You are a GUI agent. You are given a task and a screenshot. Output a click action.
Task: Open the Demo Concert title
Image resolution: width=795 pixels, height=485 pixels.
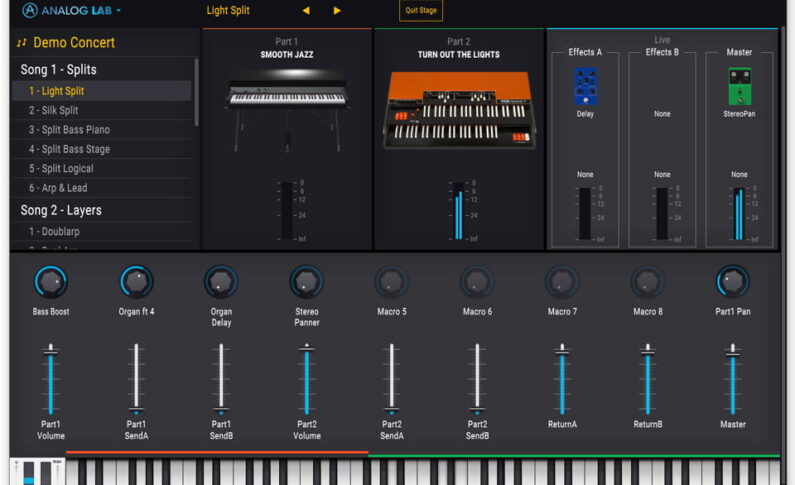pyautogui.click(x=74, y=43)
